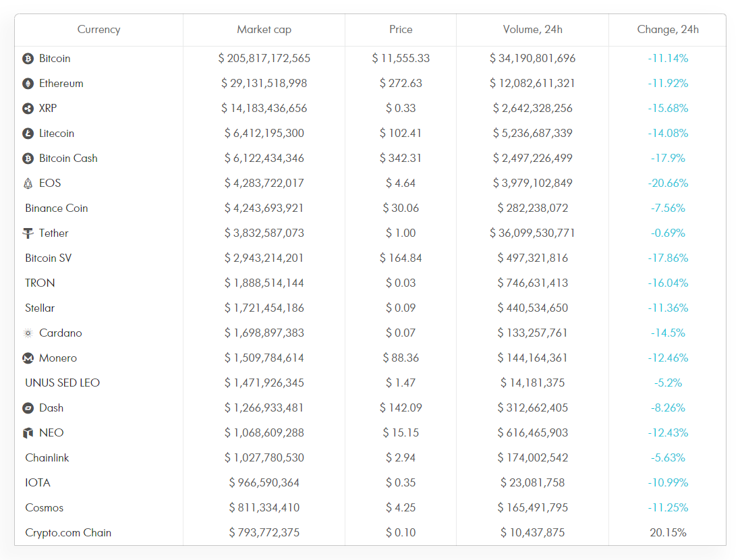Click Ethereum change -11.92%
The width and height of the screenshot is (742, 560).
pyautogui.click(x=668, y=84)
